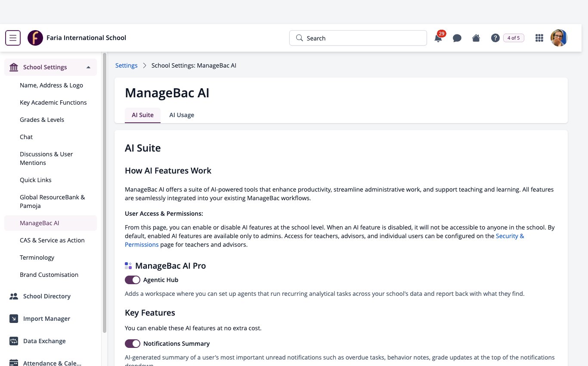This screenshot has width=588, height=366.
Task: Click the Settings breadcrumb link
Action: (x=127, y=65)
